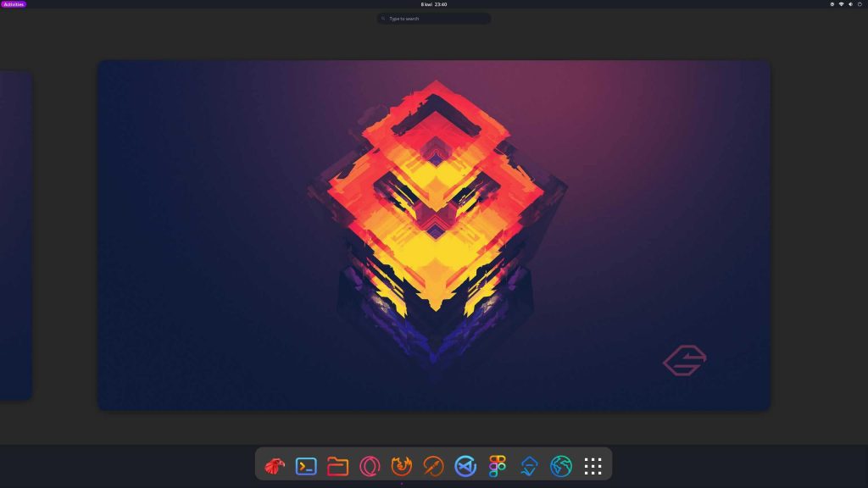
Task: Click the blue diamond app icon
Action: click(529, 465)
